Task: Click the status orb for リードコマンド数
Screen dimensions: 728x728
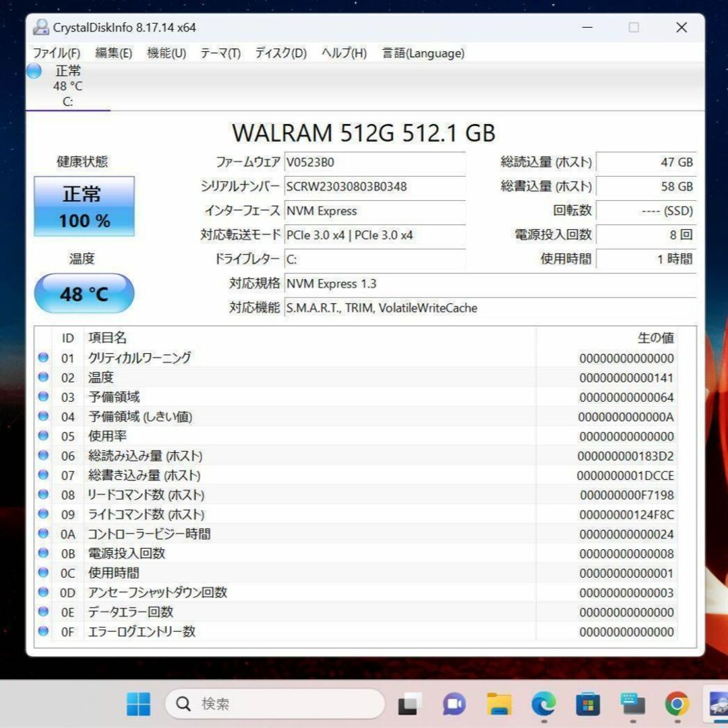Action: click(x=43, y=494)
